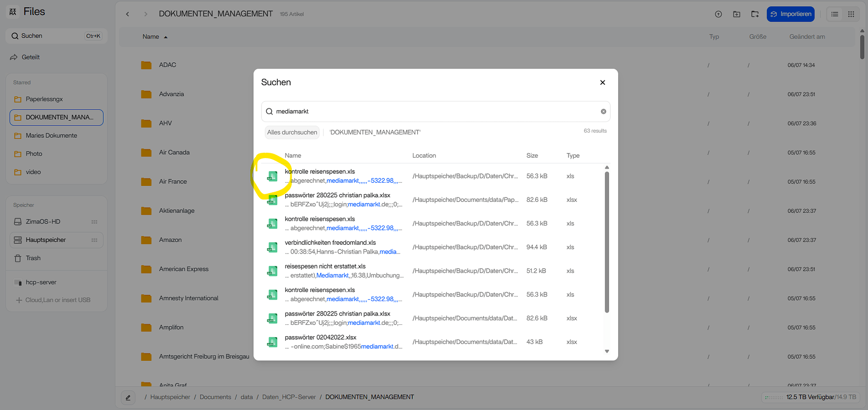
Task: Open the Trash bin in sidebar
Action: tap(33, 258)
